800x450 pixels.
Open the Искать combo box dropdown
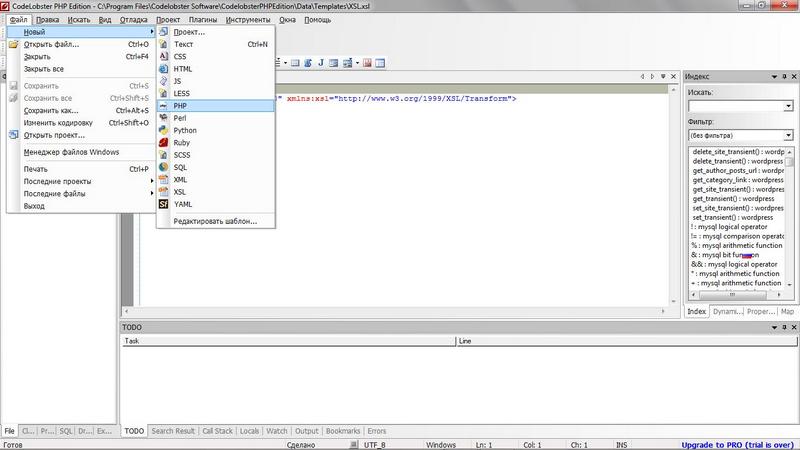point(788,106)
